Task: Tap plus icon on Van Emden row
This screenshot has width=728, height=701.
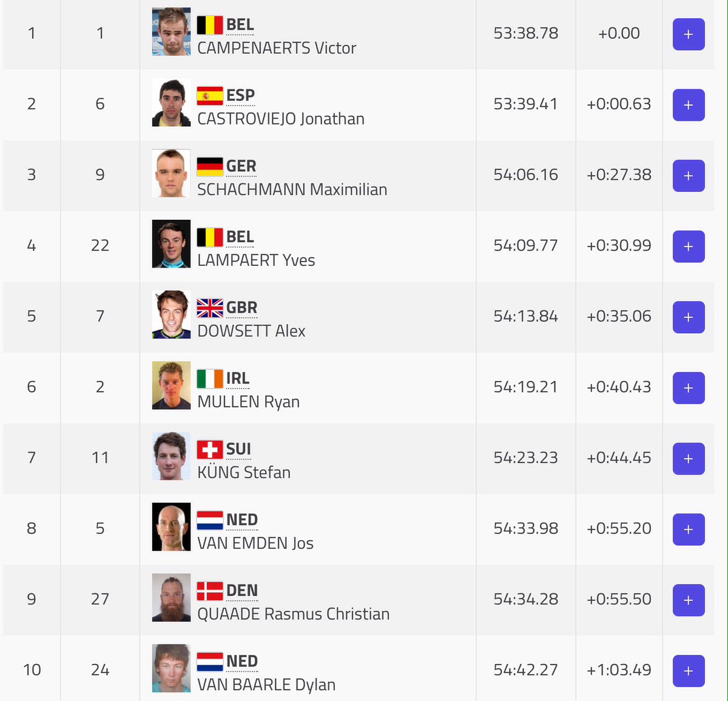Action: [x=689, y=529]
